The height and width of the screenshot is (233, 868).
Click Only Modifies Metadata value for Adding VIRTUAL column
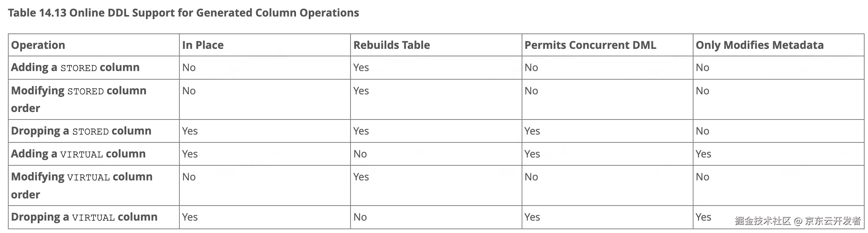point(703,154)
